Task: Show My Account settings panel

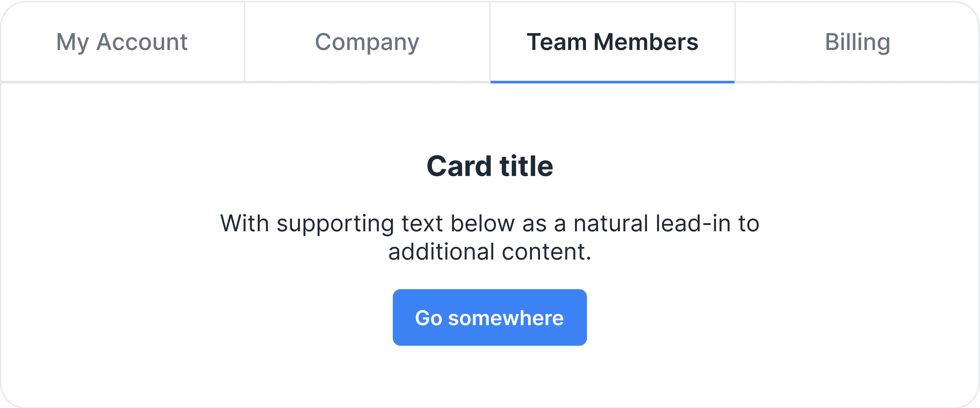Action: pos(122,42)
